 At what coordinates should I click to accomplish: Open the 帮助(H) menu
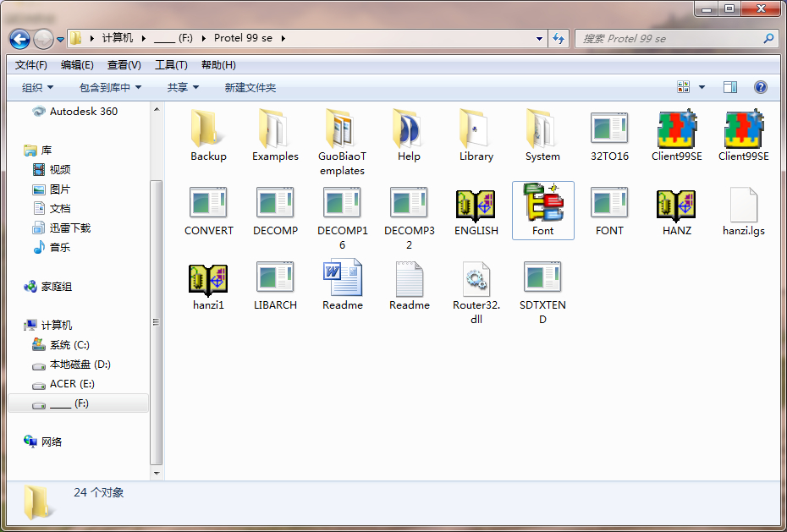pyautogui.click(x=218, y=65)
